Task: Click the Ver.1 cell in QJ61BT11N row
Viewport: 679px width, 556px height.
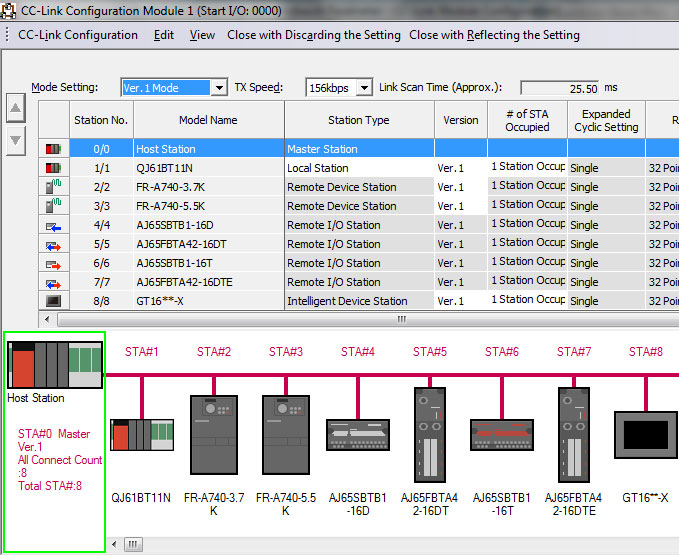Action: coord(461,168)
